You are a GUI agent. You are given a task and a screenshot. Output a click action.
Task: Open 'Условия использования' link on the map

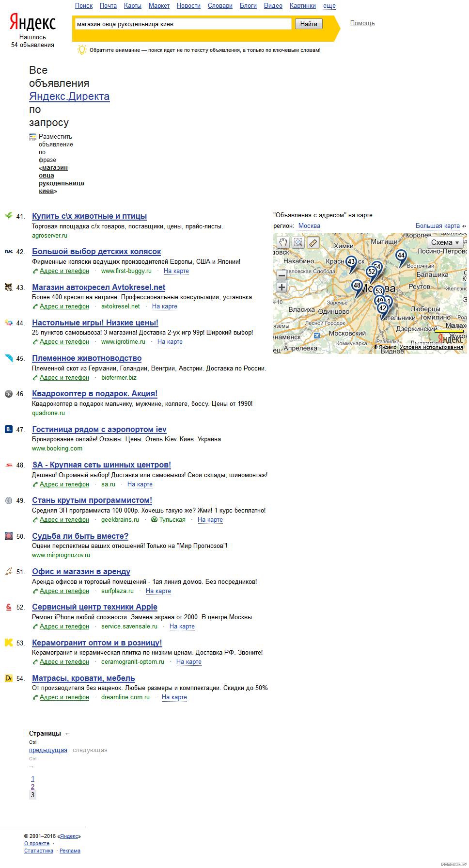click(431, 347)
